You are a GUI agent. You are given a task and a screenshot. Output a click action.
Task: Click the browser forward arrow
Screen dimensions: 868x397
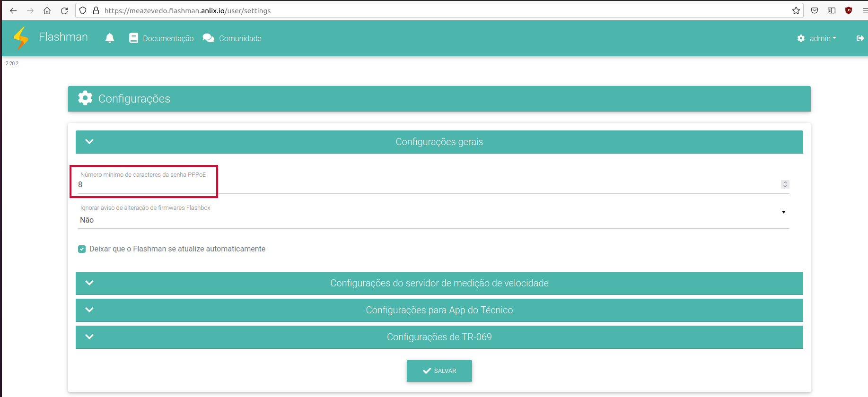point(30,10)
